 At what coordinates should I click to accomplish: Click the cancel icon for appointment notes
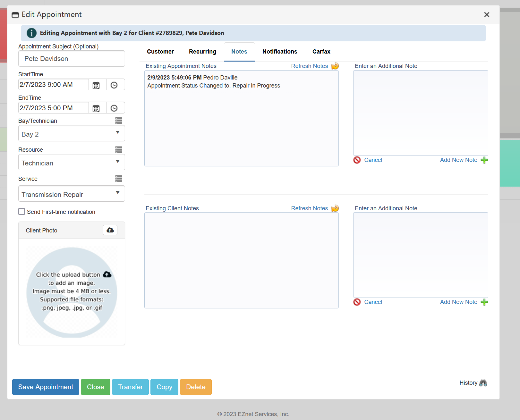coord(357,160)
